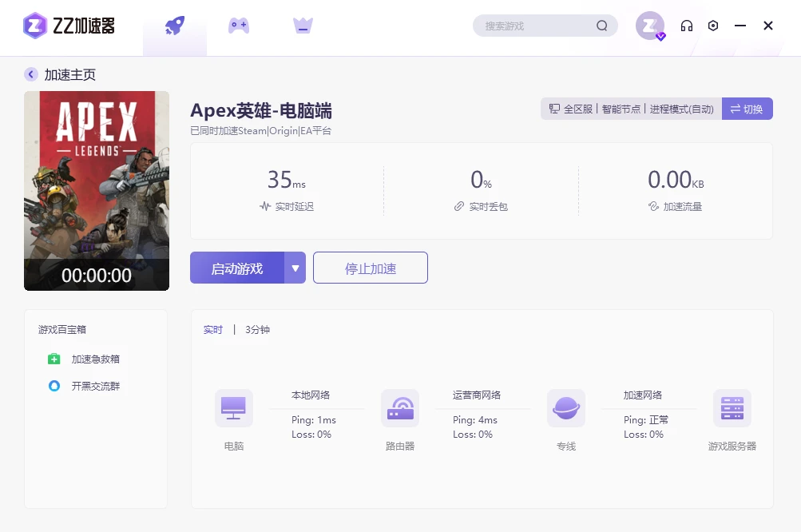Click the ZZ加速器 logo
This screenshot has width=801, height=532.
click(x=69, y=26)
